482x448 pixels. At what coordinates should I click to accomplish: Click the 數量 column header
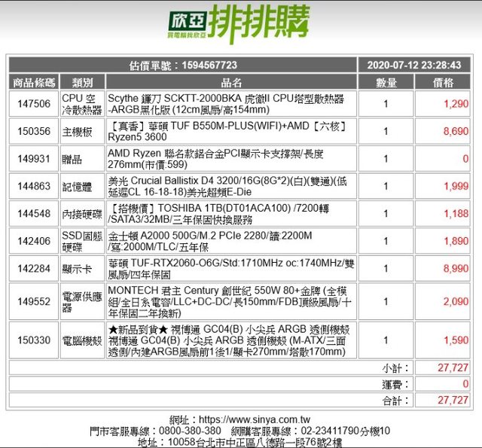(386, 83)
